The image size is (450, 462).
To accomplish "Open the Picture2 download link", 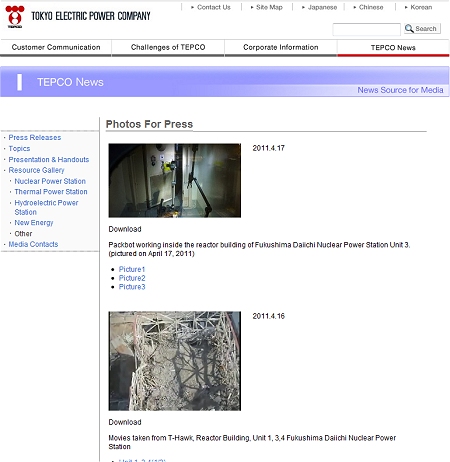I will 132,278.
